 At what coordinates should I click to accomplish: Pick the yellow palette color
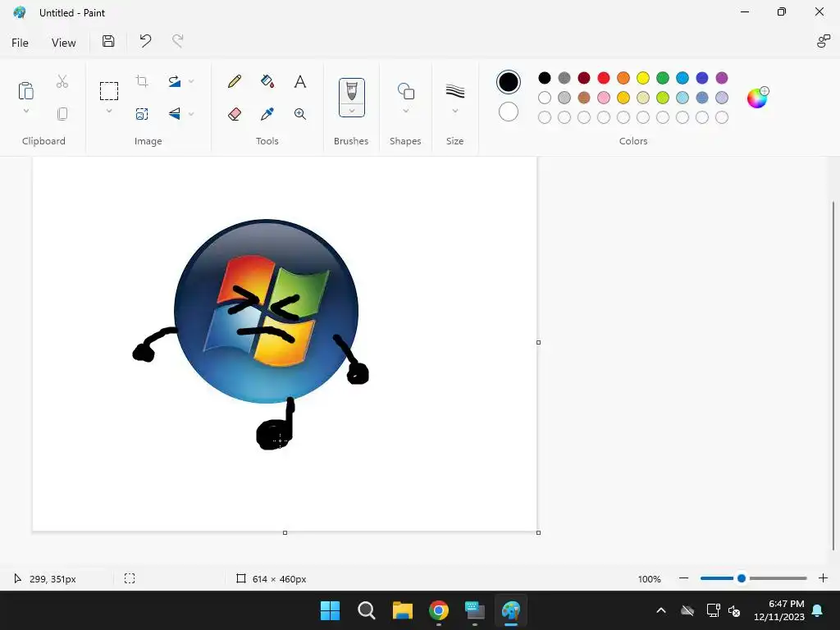click(643, 78)
